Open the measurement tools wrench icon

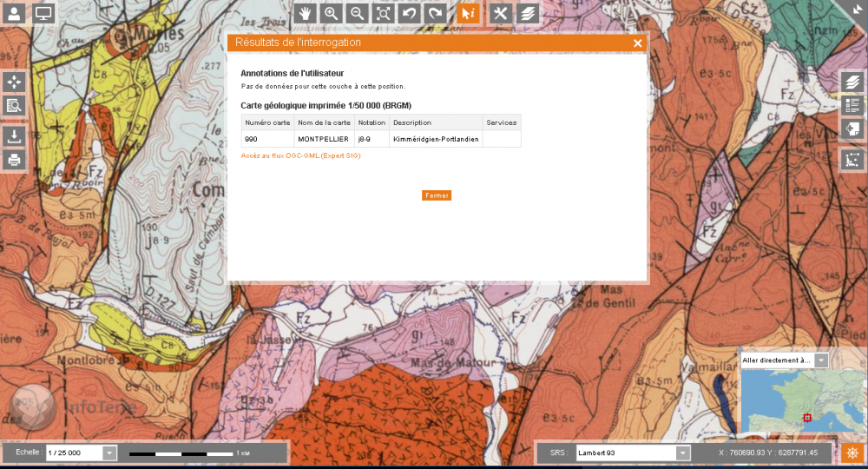tap(500, 13)
